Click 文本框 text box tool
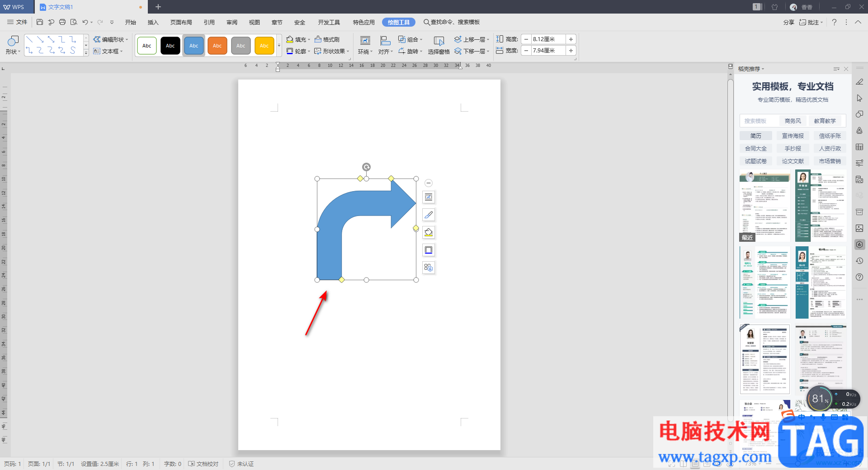This screenshot has height=470, width=868. pyautogui.click(x=108, y=51)
